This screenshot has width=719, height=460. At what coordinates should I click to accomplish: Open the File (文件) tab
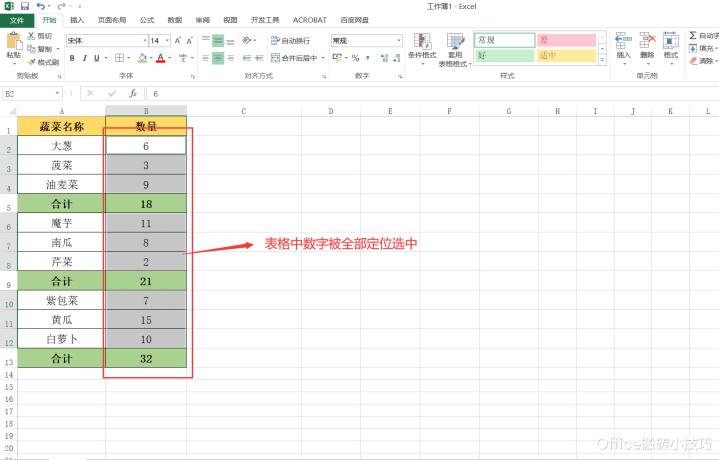(x=17, y=20)
